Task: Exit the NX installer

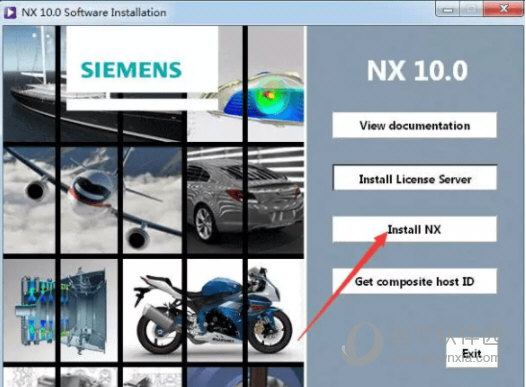Action: 471,353
